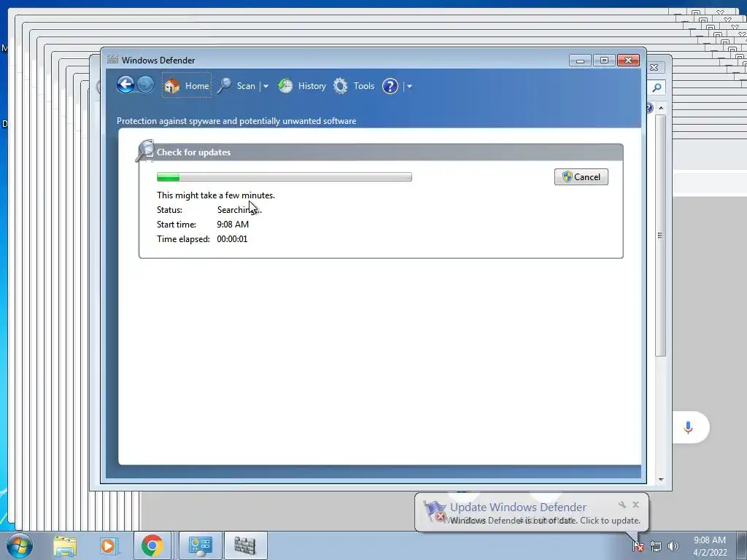Viewport: 747px width, 560px height.
Task: Click the Check for updates magnifier icon
Action: [x=145, y=150]
